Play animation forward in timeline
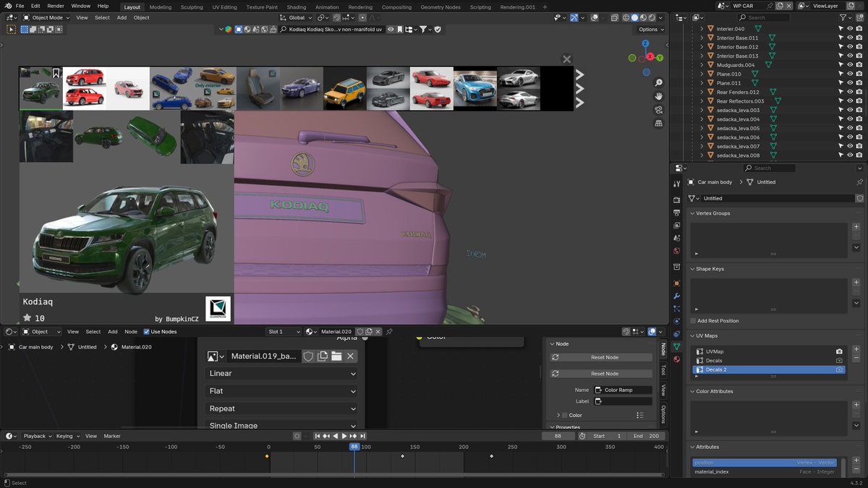 point(344,436)
